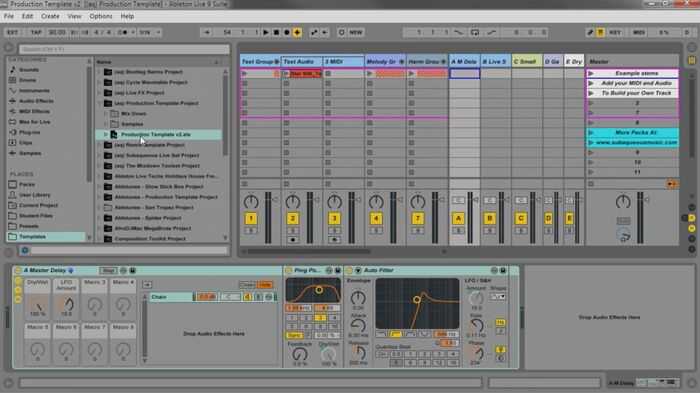This screenshot has width=700, height=393.
Task: Click the Draw Mode pencil icon
Action: [x=590, y=33]
